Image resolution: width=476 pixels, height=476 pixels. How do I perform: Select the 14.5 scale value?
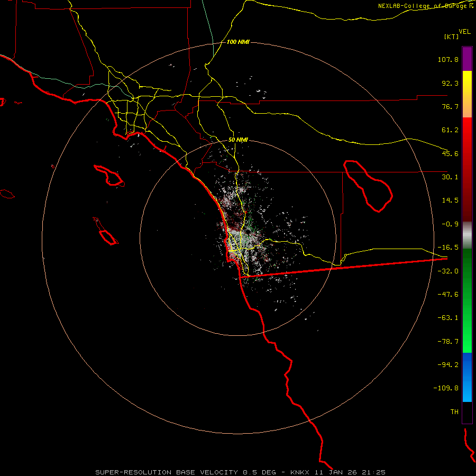[450, 200]
